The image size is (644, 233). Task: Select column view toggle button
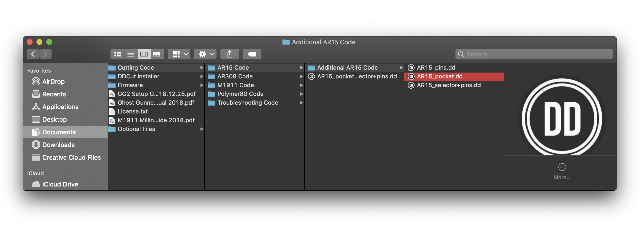pyautogui.click(x=144, y=54)
